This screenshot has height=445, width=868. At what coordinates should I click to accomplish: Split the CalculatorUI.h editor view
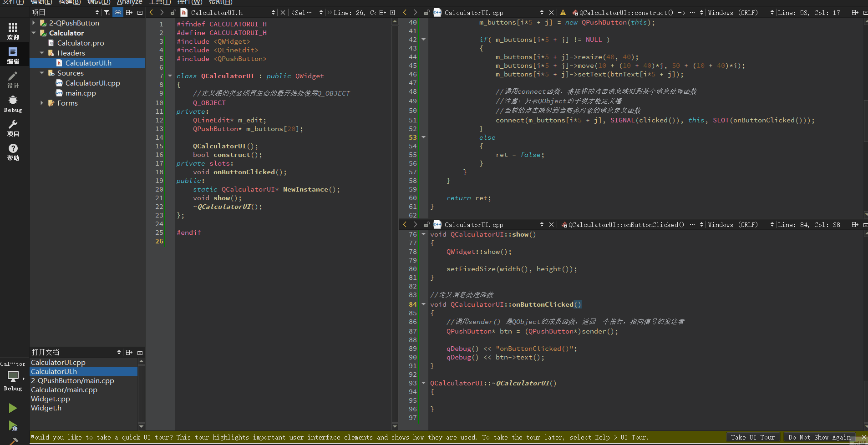tap(382, 13)
